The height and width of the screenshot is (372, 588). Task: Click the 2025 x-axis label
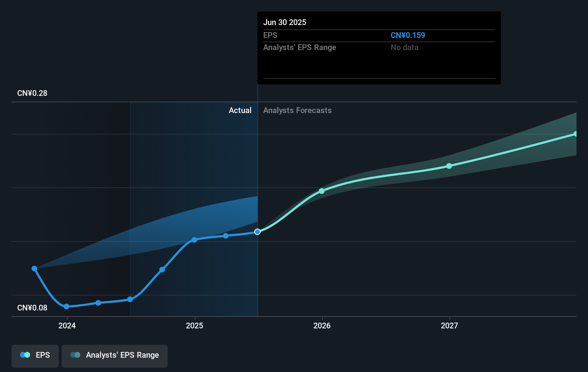[x=194, y=325]
